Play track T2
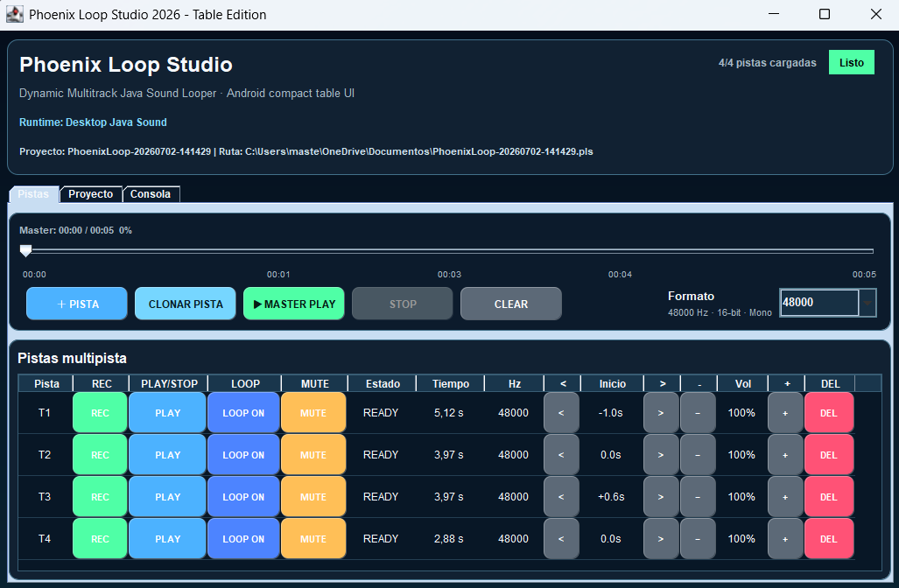 pos(167,455)
